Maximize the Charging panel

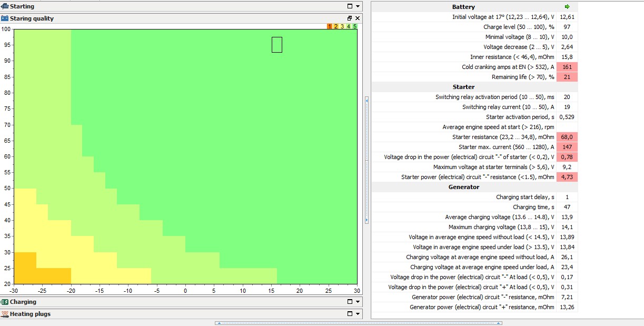point(350,302)
